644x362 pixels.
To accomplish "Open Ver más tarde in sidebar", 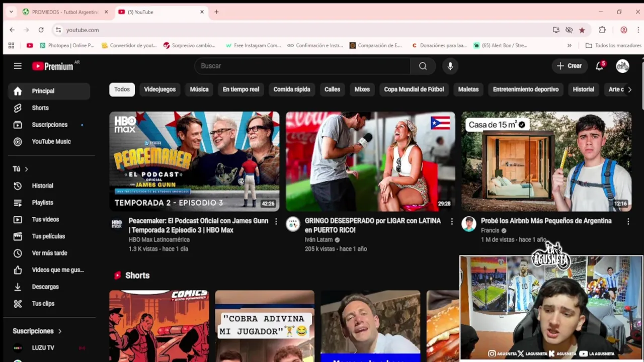I will tap(49, 253).
